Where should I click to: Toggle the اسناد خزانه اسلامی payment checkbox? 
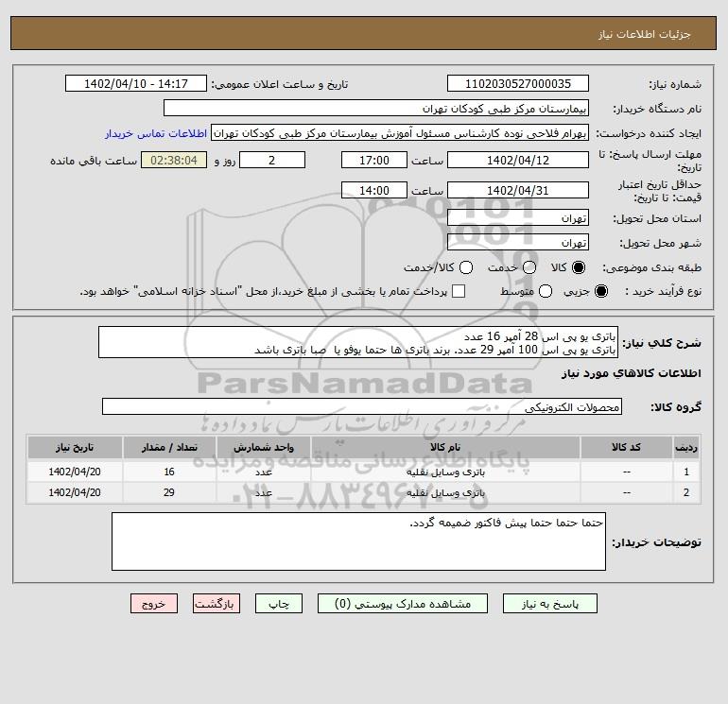[x=459, y=292]
